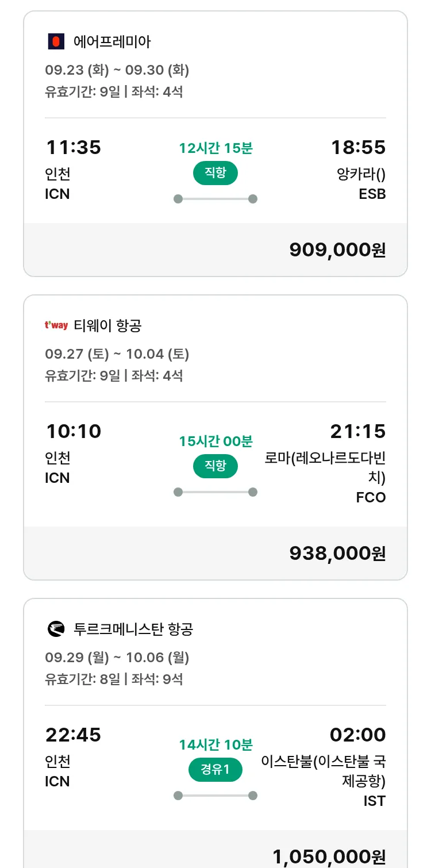The image size is (431, 868).
Task: Open the 티웨이 항공 airline name
Action: tap(107, 326)
